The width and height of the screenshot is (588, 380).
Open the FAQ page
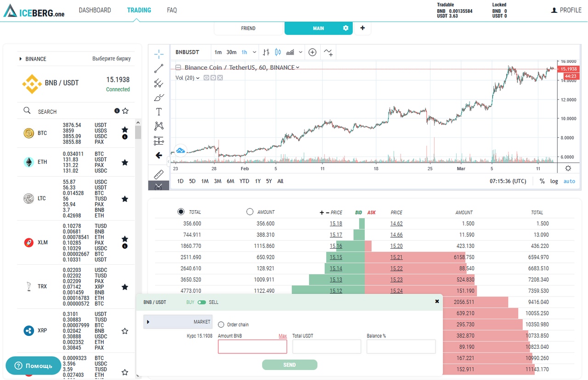[172, 10]
